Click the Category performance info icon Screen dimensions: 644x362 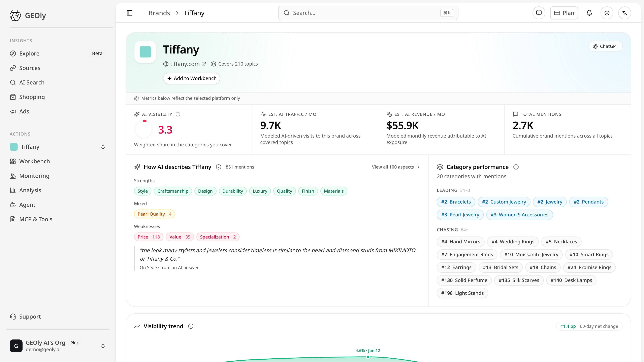516,167
